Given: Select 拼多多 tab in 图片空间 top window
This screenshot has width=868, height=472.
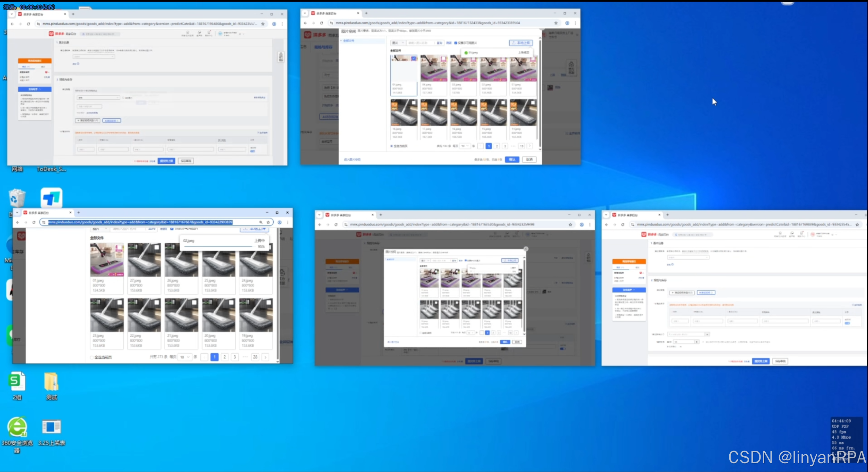Looking at the screenshot, I should [x=335, y=13].
